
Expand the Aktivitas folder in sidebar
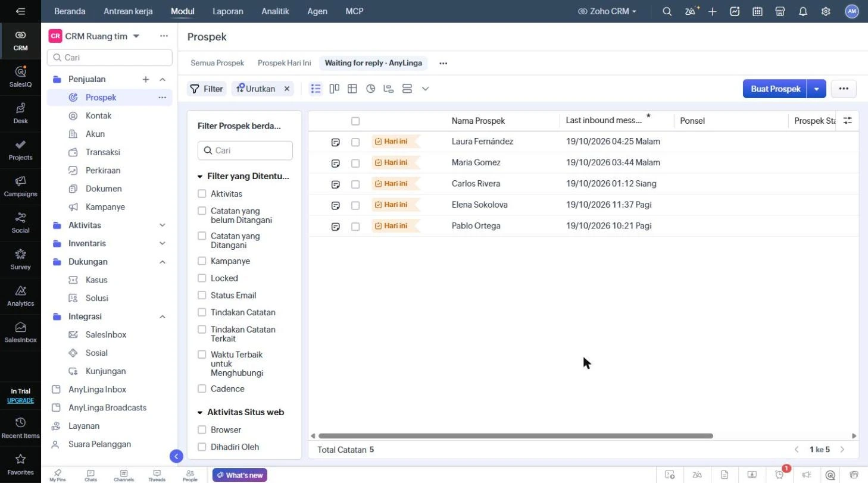click(x=163, y=225)
